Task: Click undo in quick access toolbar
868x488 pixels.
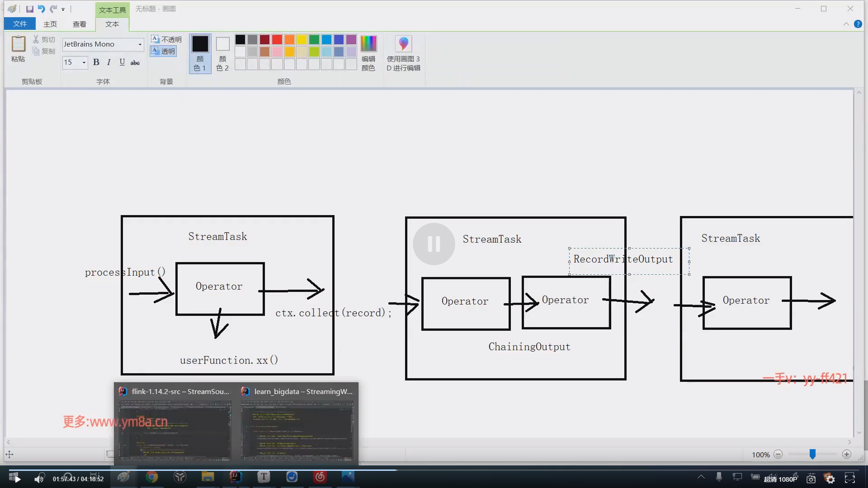Action: tap(41, 9)
